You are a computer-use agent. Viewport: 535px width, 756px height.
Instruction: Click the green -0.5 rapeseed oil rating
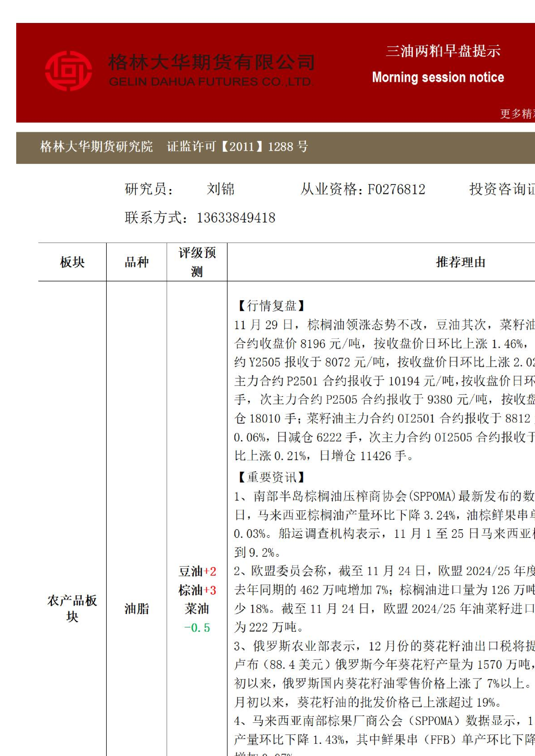click(197, 628)
